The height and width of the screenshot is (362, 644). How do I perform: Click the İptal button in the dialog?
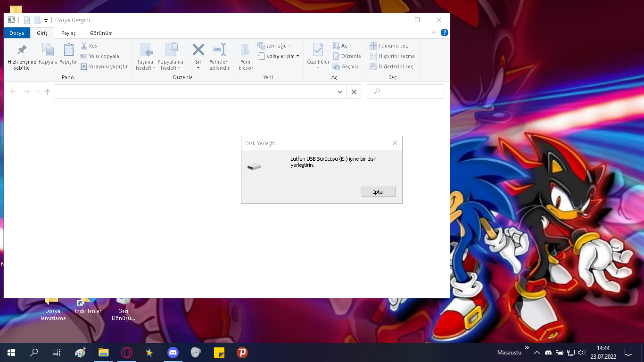pyautogui.click(x=379, y=192)
